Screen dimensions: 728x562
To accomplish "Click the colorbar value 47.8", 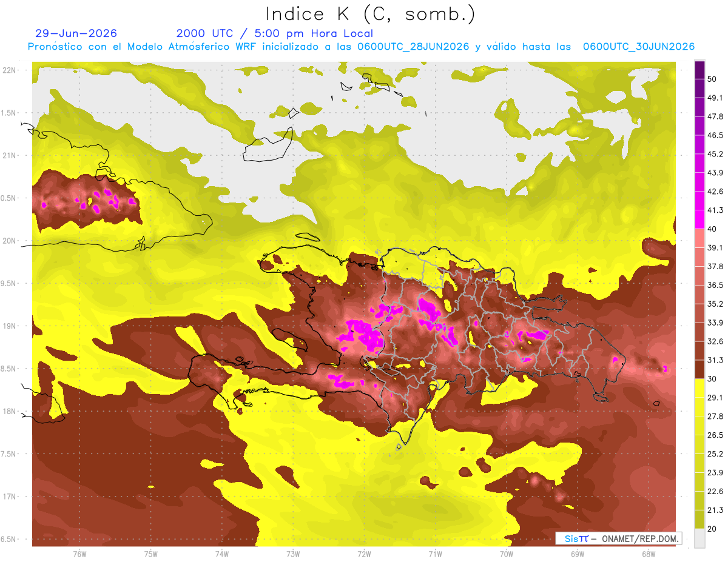I will (715, 116).
